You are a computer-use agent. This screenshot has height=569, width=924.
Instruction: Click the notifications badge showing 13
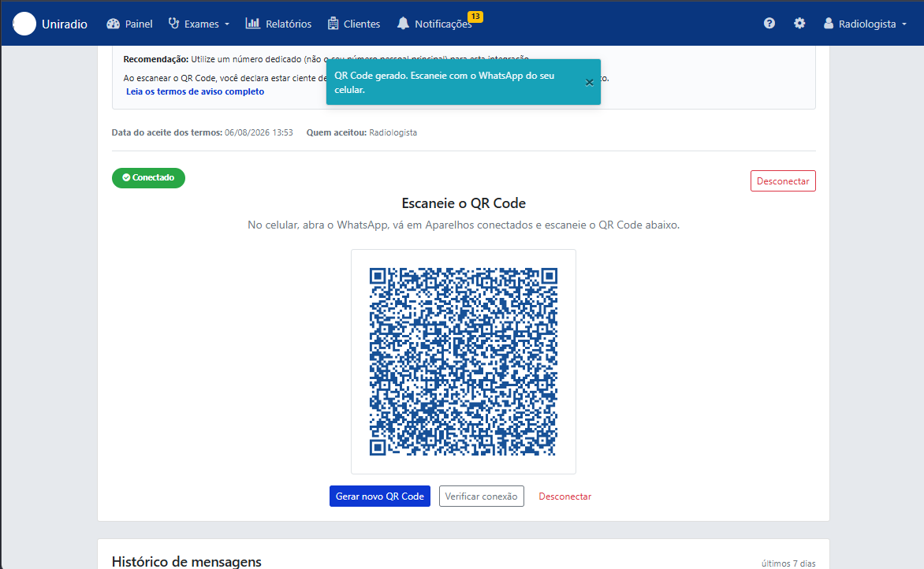[x=475, y=17]
